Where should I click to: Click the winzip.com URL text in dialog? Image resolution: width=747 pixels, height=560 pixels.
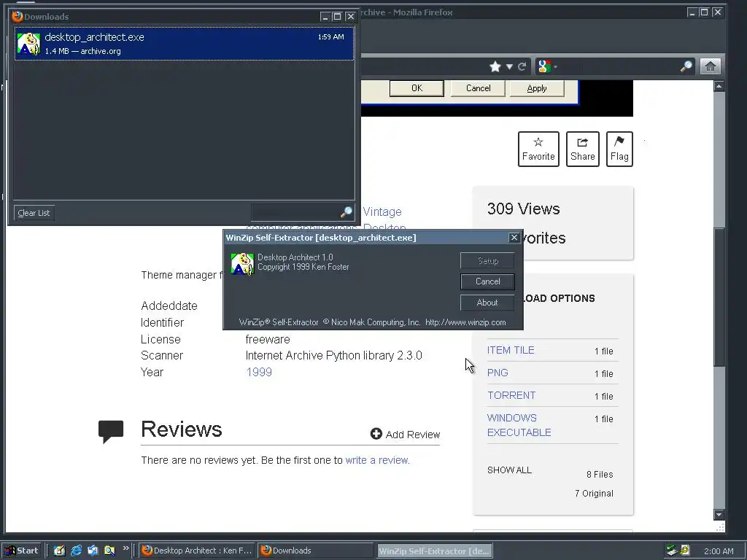[465, 322]
